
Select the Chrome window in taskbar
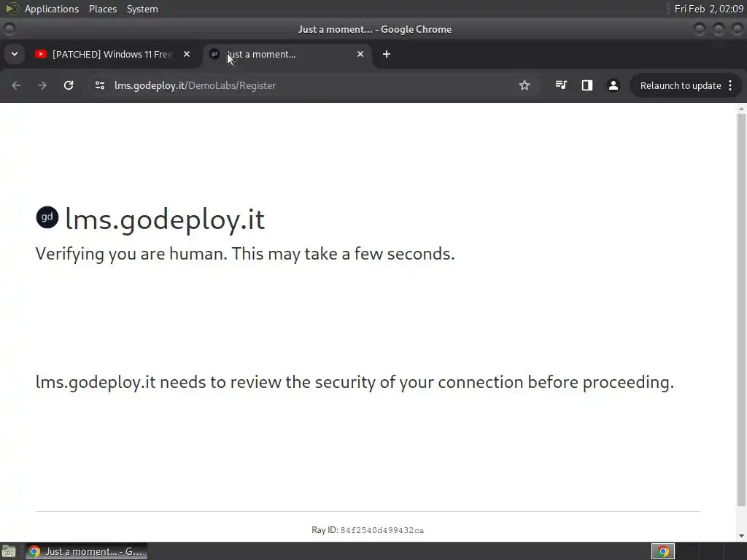(x=86, y=551)
